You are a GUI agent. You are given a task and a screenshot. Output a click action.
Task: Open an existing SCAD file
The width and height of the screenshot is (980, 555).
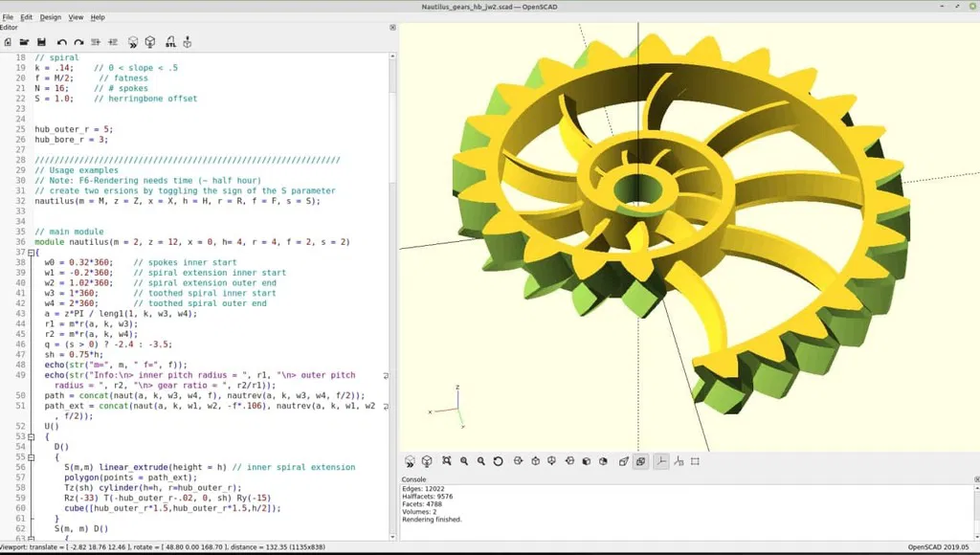[25, 41]
